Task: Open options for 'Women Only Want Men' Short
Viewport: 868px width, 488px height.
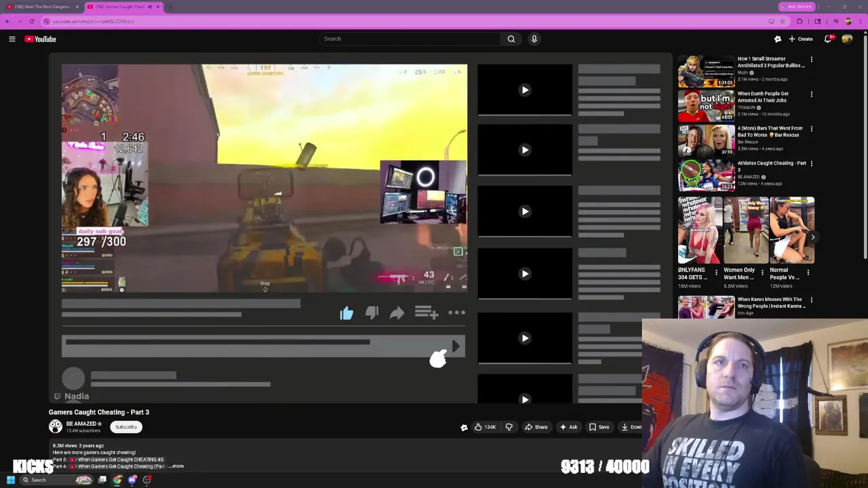Action: (x=762, y=272)
